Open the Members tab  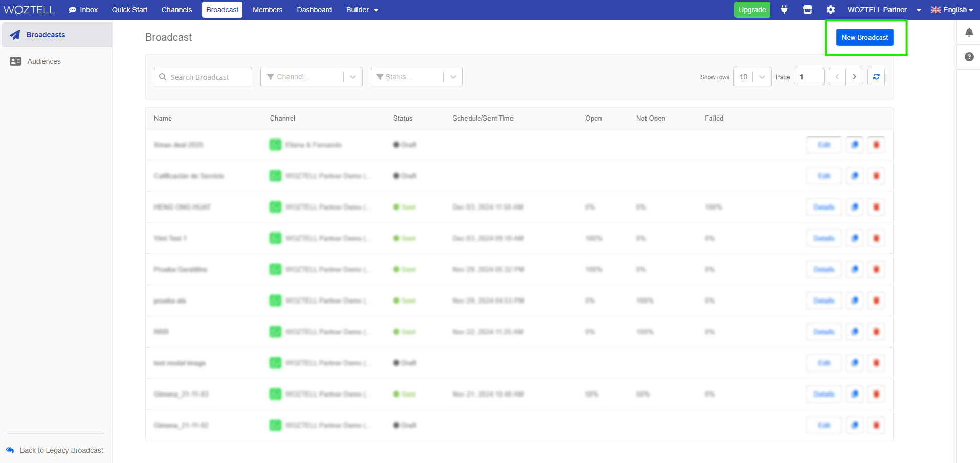click(x=268, y=10)
